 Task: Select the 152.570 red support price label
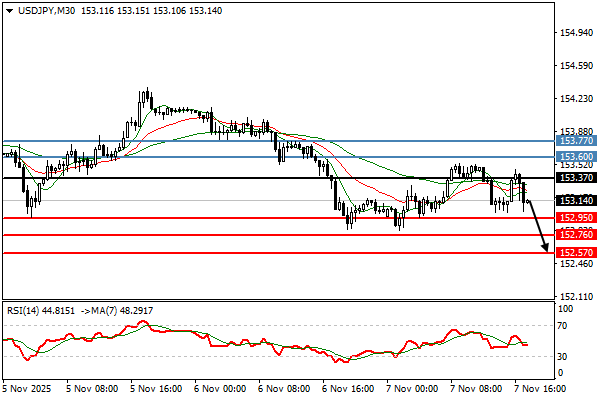tap(576, 253)
